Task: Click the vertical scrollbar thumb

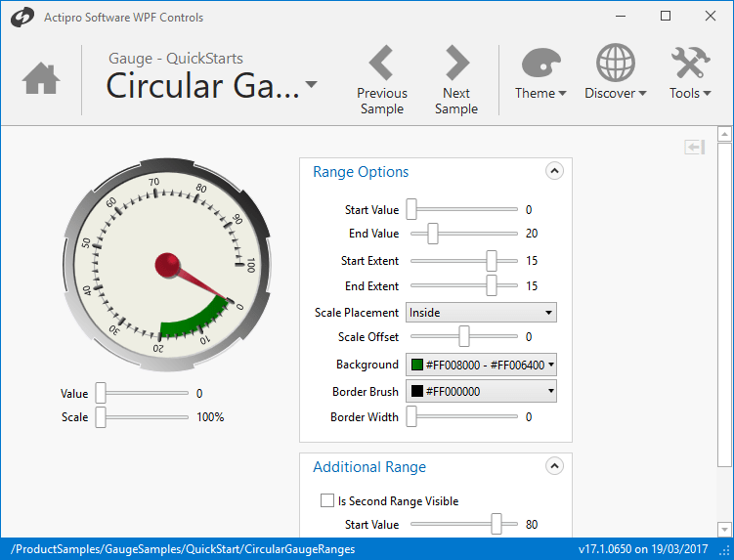Action: tap(724, 304)
